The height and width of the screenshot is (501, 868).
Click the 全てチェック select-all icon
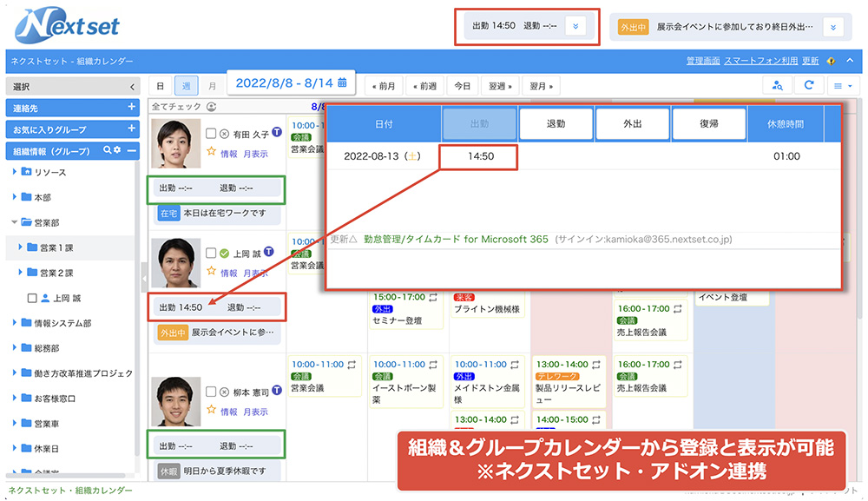(212, 106)
